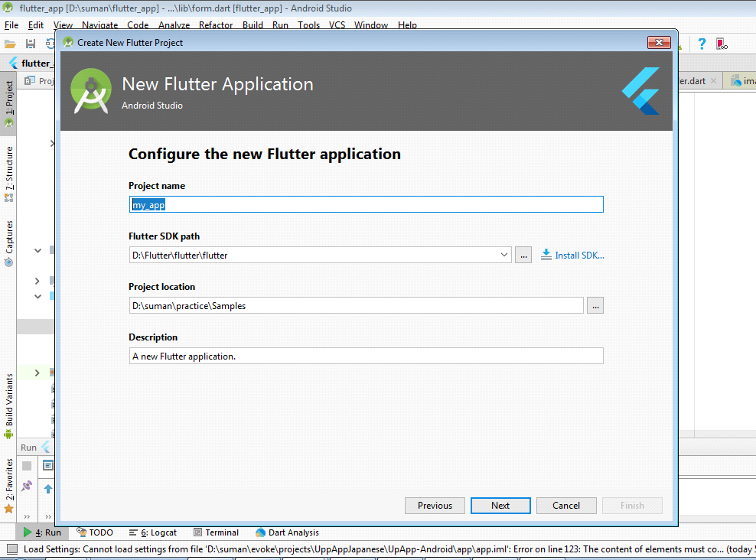
Task: Open the Terminal tab
Action: pyautogui.click(x=216, y=532)
